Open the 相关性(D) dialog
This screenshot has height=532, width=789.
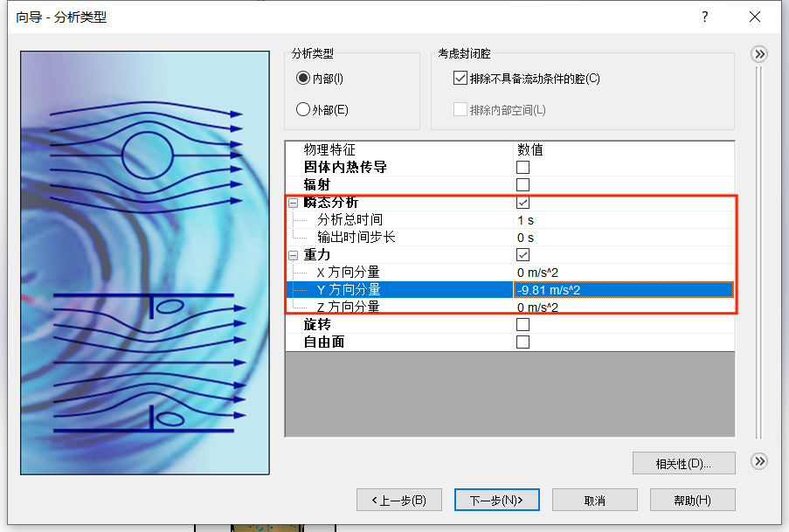[683, 462]
